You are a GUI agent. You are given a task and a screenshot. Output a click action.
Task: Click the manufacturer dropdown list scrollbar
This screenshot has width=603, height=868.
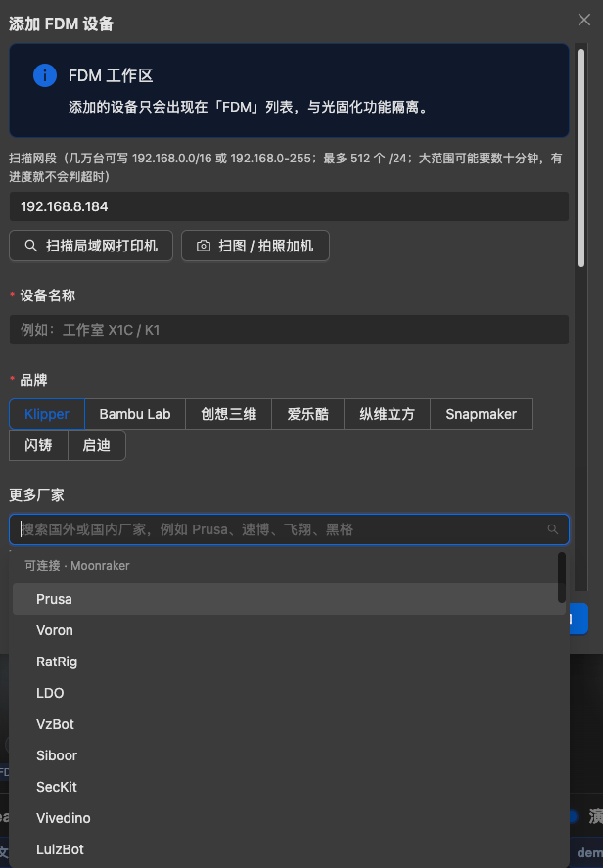562,577
